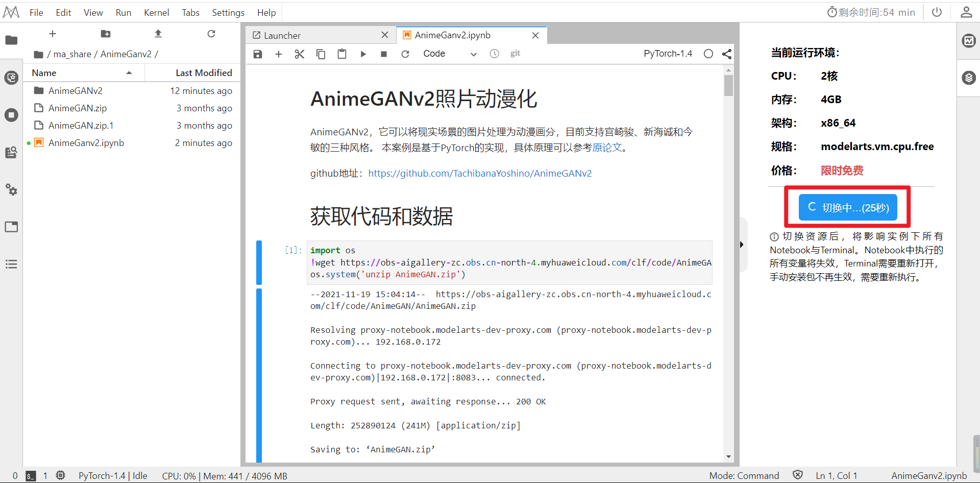Click the notebook vertical scrollbar thumb
Image resolution: width=980 pixels, height=483 pixels.
point(728,85)
